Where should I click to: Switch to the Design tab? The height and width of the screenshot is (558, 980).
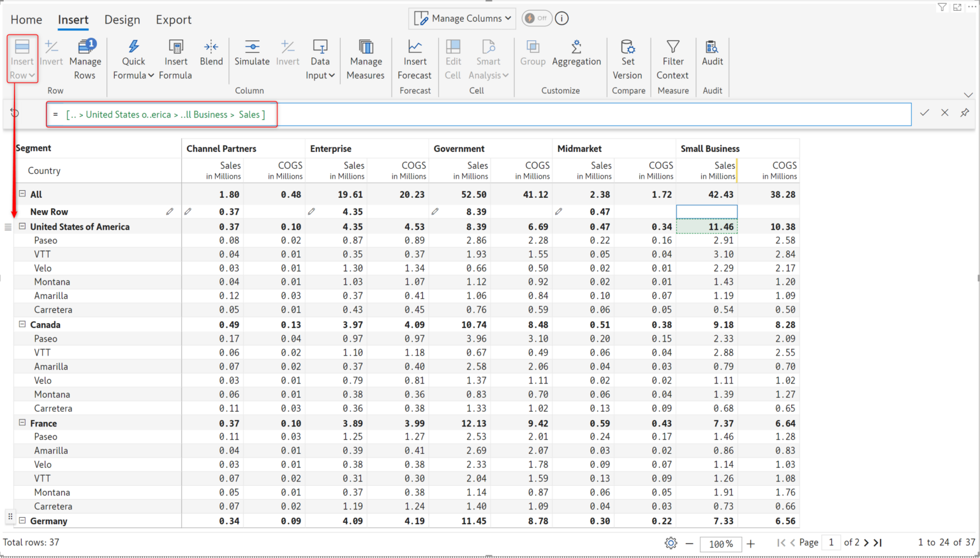pyautogui.click(x=122, y=20)
